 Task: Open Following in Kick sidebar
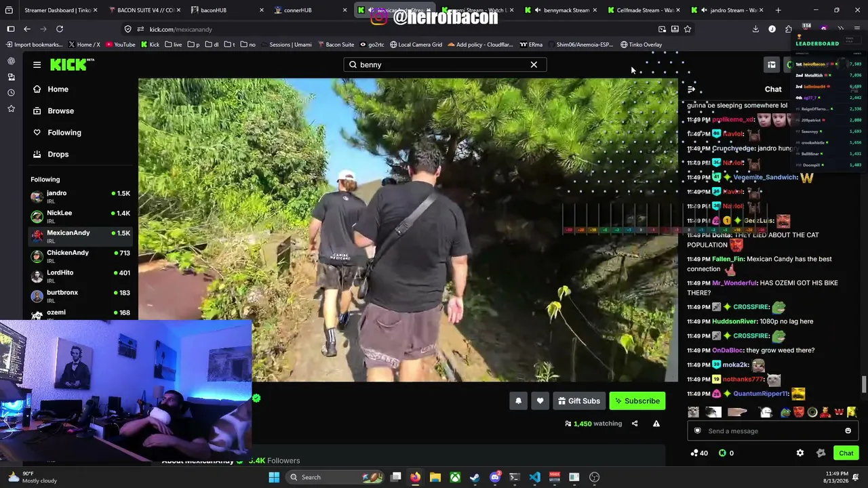(x=80, y=132)
